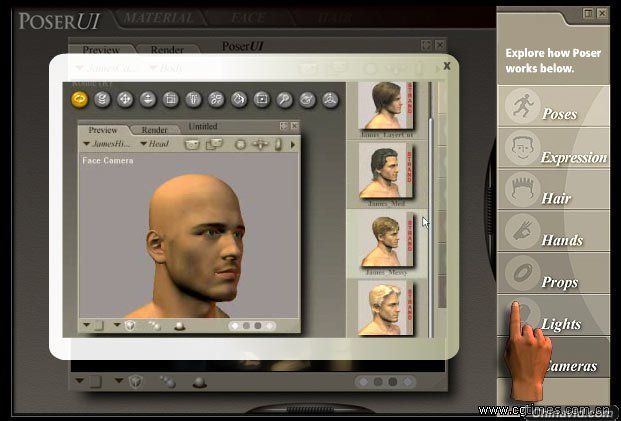This screenshot has width=621, height=421.
Task: Click the render camera icon beside Head
Action: tap(192, 145)
